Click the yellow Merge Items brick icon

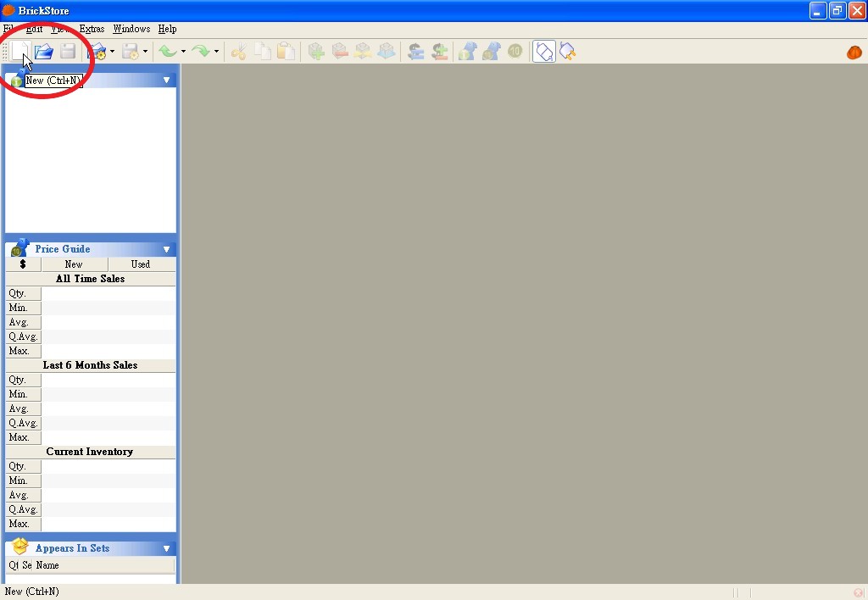tap(363, 52)
